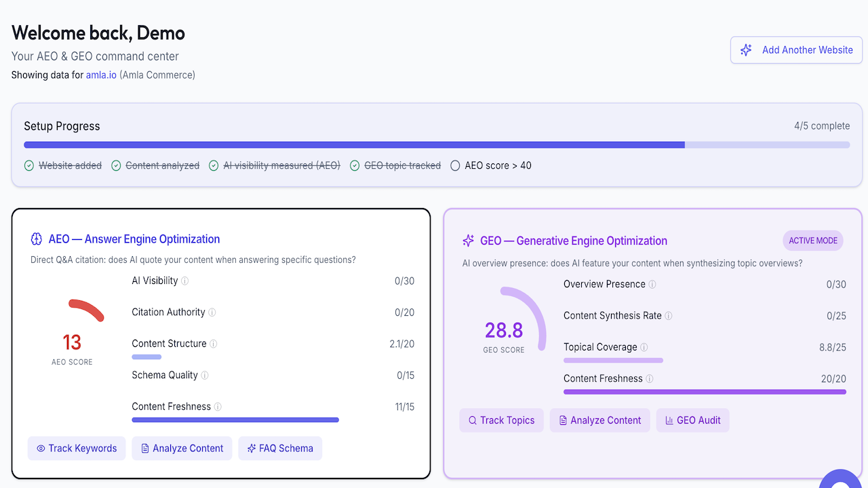
Task: Click the checkmark beside Content analyzed
Action: click(x=116, y=165)
